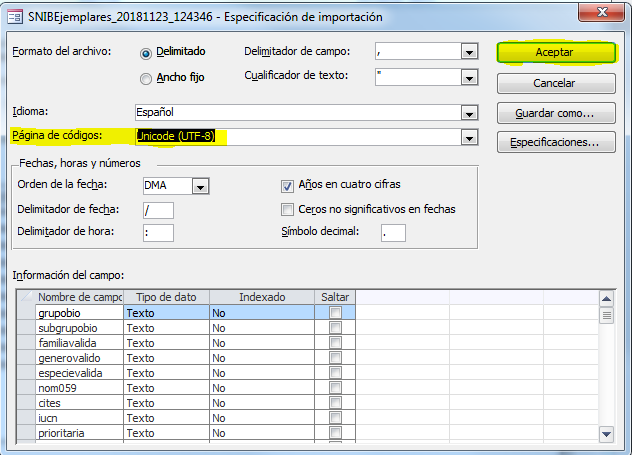632x455 pixels.
Task: Expand the Cualificador de texto dropdown
Action: tap(468, 77)
